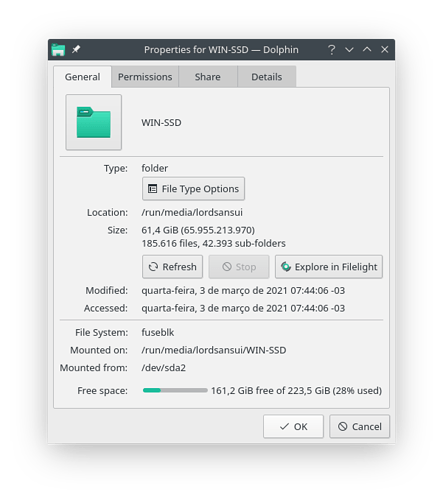Select the General tab
This screenshot has height=500, width=442.
(82, 77)
